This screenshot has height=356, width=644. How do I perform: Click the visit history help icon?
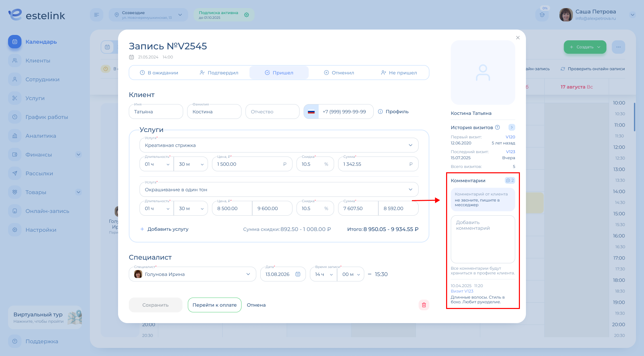coord(497,128)
